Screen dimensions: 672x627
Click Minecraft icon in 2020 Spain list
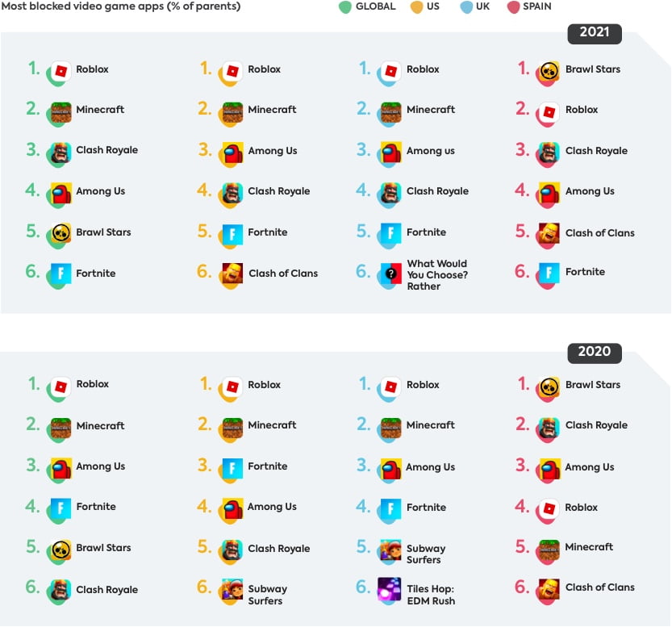(549, 549)
